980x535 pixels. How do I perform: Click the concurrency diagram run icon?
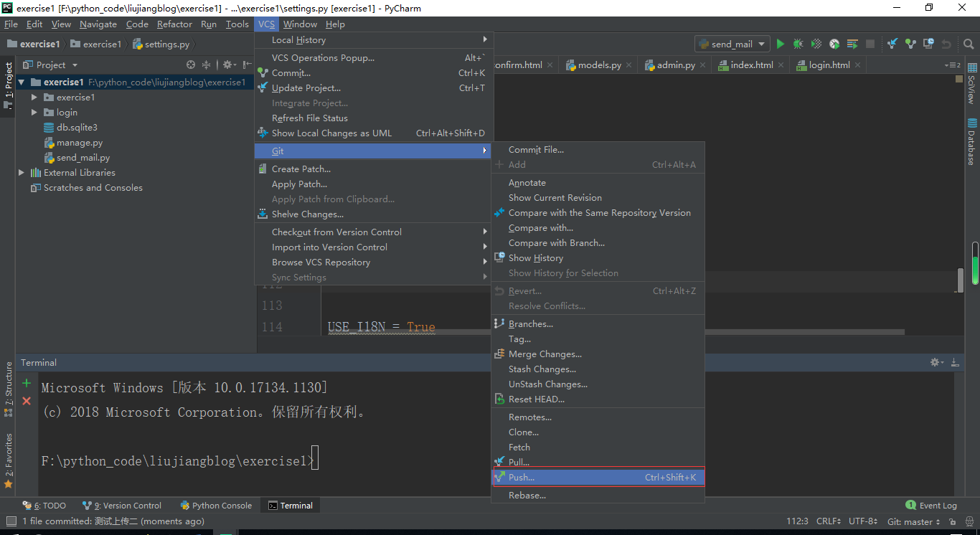[x=852, y=44]
